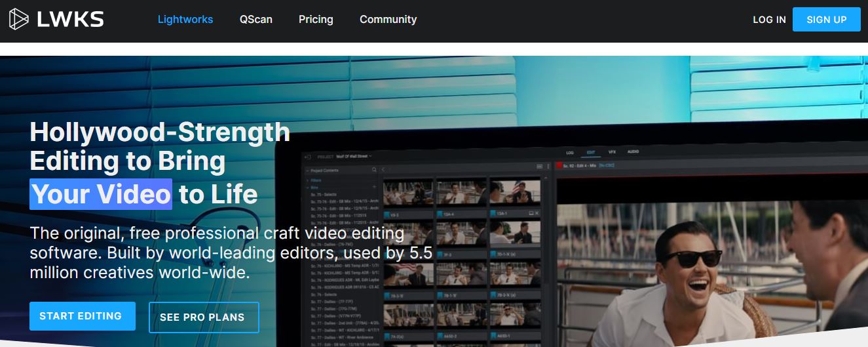Open the Lightworks nav link
The image size is (868, 347).
[x=185, y=20]
